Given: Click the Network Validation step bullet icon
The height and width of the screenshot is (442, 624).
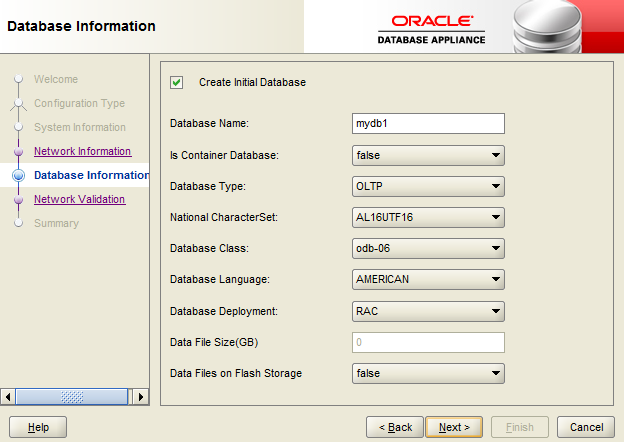Looking at the screenshot, I should 18,199.
